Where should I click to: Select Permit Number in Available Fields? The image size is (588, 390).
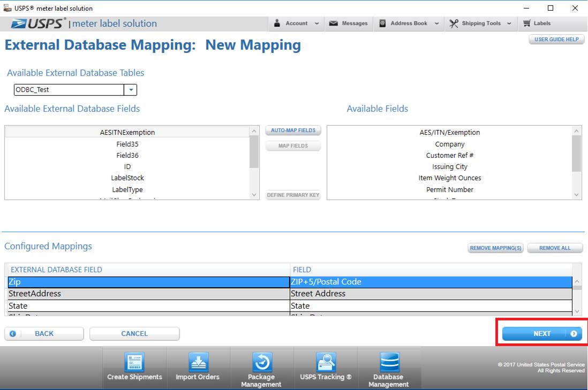pos(450,189)
